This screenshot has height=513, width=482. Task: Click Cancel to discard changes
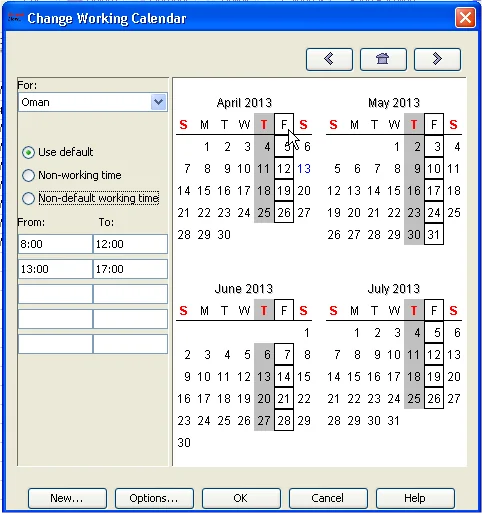[328, 498]
